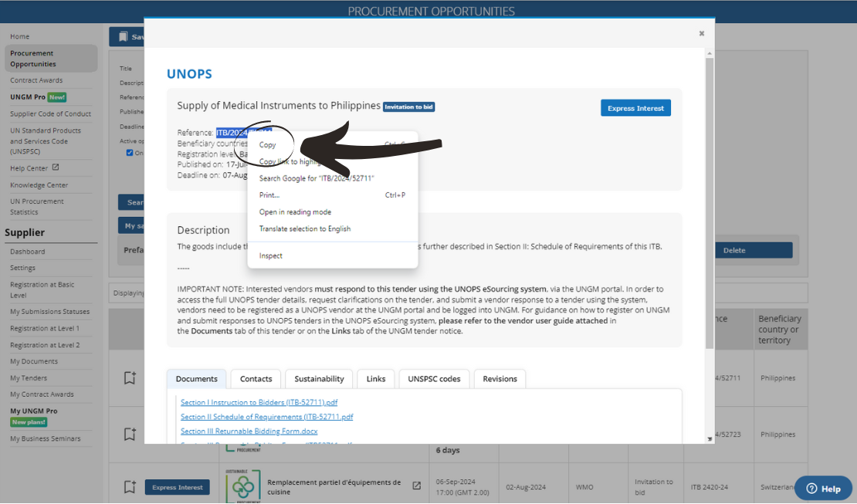Click the dialog scrollbar up arrow
Viewport: 857px width, 504px height.
[x=710, y=53]
